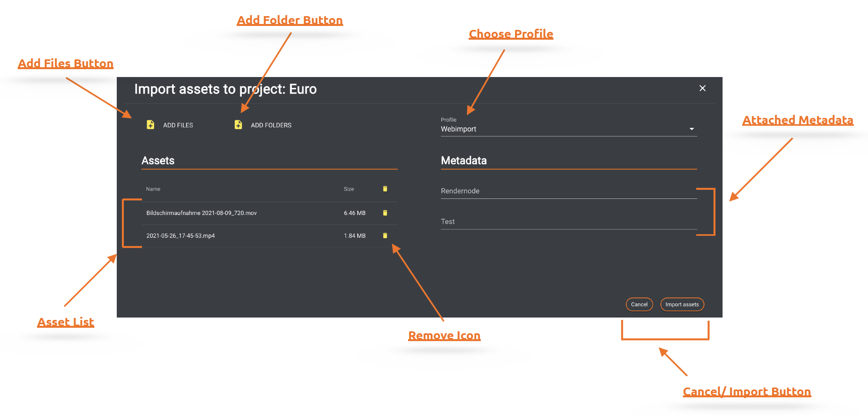868x415 pixels.
Task: Select the 2021-05-26_17-45-53.mp4 file row
Action: pyautogui.click(x=180, y=236)
